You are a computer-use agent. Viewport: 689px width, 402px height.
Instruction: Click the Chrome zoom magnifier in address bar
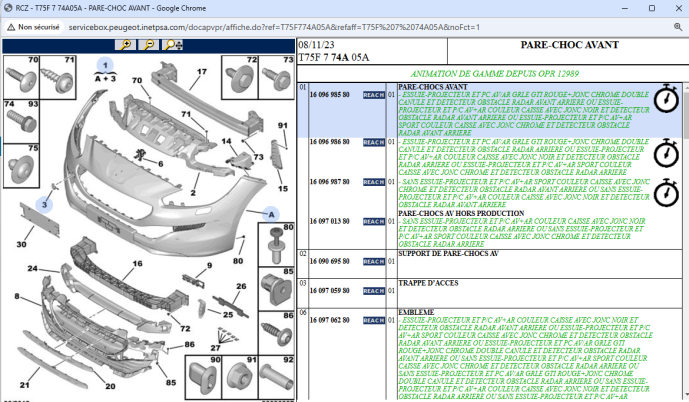click(678, 27)
